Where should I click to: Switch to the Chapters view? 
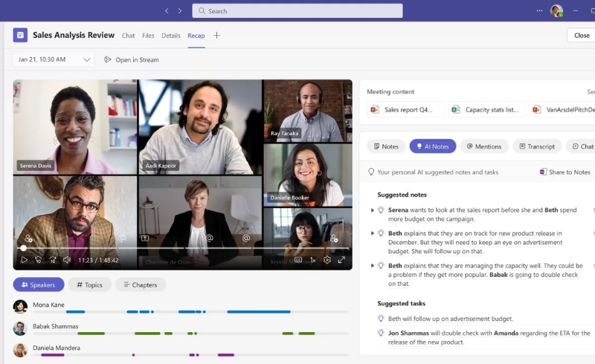tap(141, 285)
